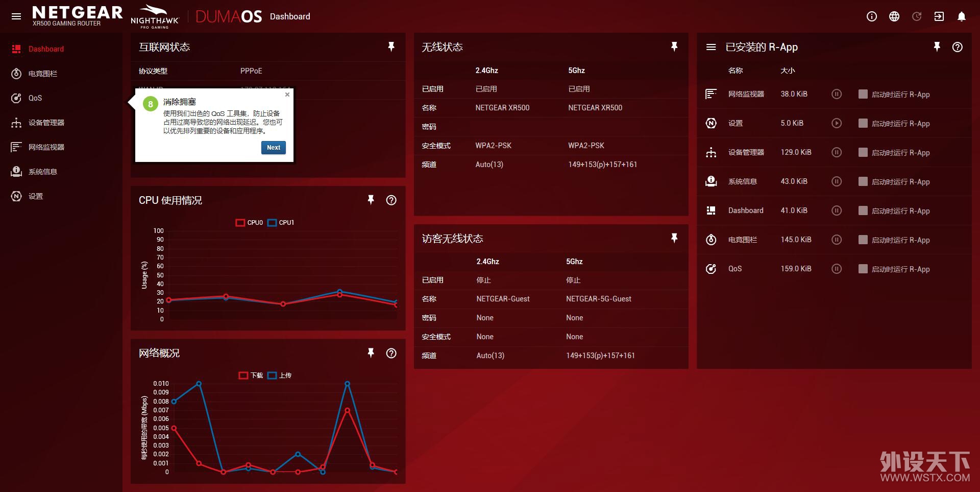Click the 网络监视器 app icon in R-App list
This screenshot has width=980, height=492.
pos(711,94)
